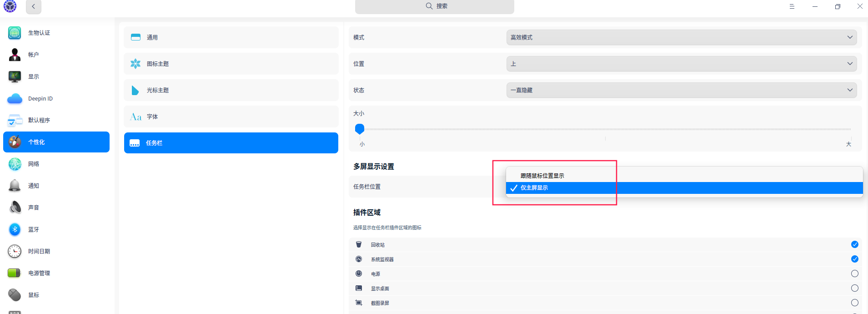This screenshot has height=314, width=868.
Task: Click the Deepin control center logo icon
Action: pyautogui.click(x=10, y=6)
